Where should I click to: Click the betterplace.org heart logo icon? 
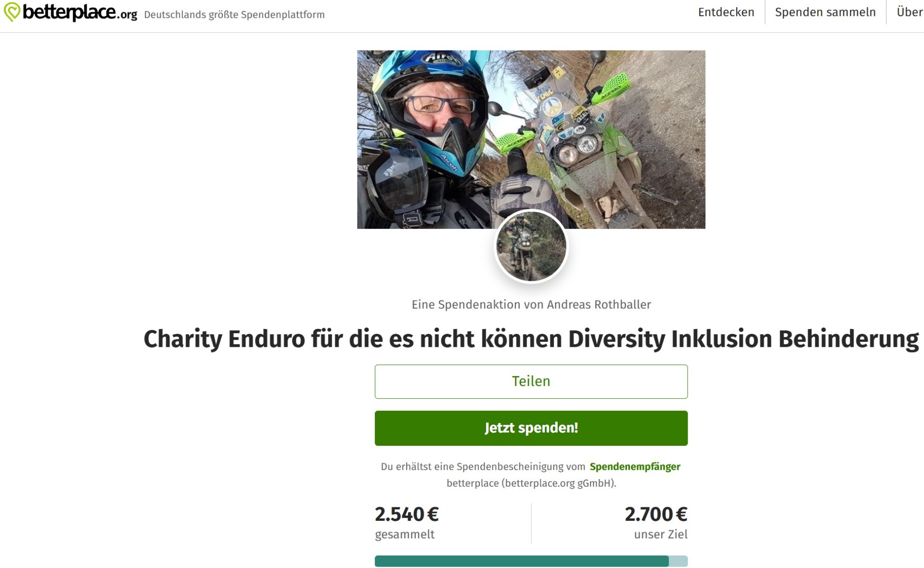[12, 12]
